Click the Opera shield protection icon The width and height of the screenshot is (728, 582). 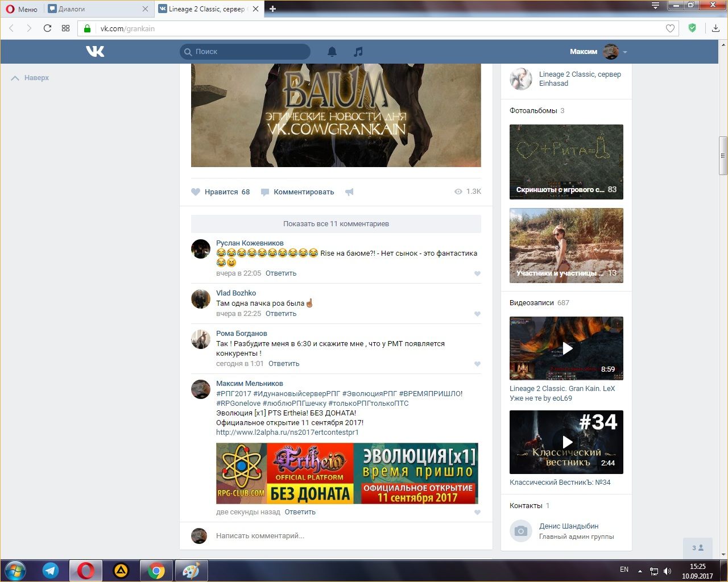pos(692,28)
